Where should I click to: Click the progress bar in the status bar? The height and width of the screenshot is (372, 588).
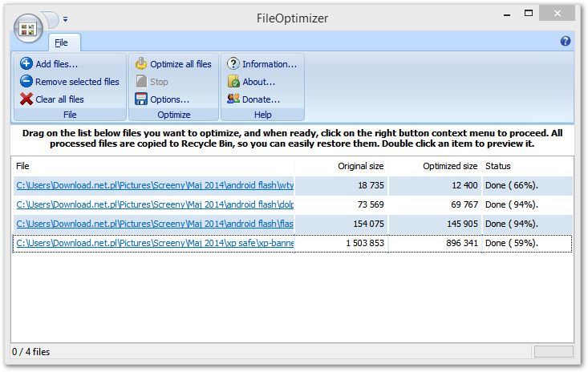[x=554, y=352]
